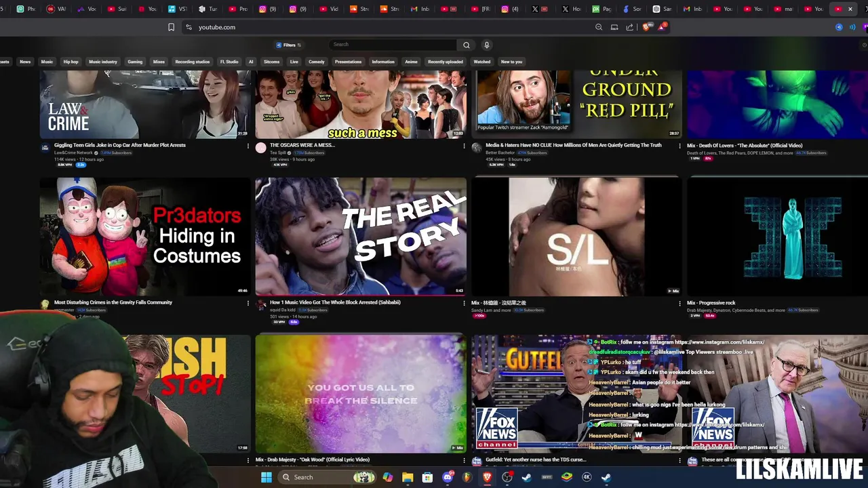
Task: Open OBS Studio from the taskbar
Action: pos(507,477)
